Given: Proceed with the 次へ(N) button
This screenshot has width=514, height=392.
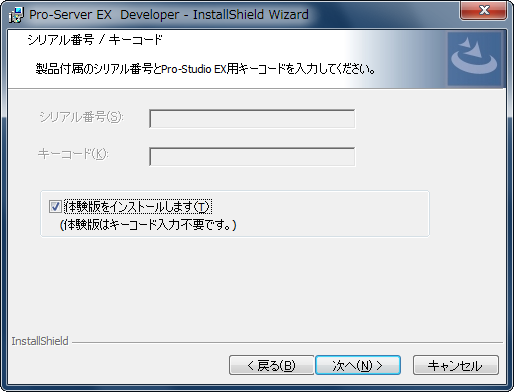Looking at the screenshot, I should click(358, 365).
